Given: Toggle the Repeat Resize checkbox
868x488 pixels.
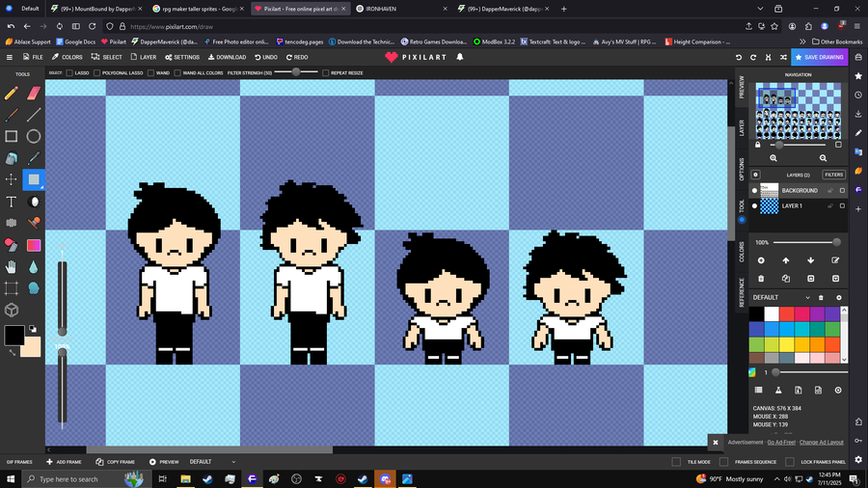Looking at the screenshot, I should pos(326,73).
